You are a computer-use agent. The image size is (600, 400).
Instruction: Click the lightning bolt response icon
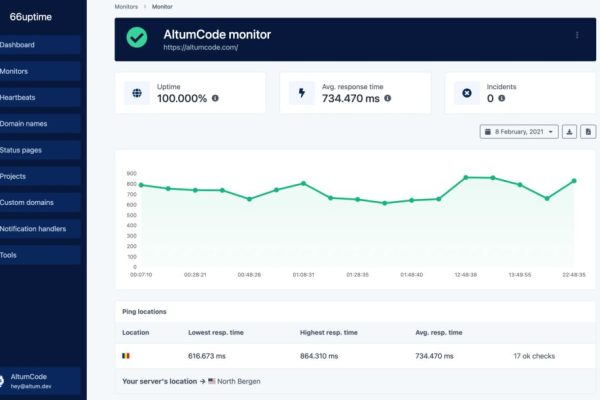[302, 93]
